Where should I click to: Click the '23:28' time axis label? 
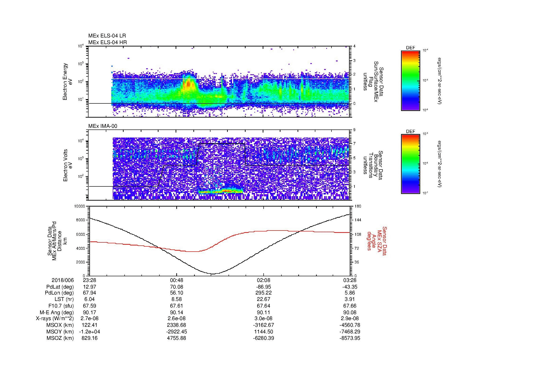pos(89,280)
